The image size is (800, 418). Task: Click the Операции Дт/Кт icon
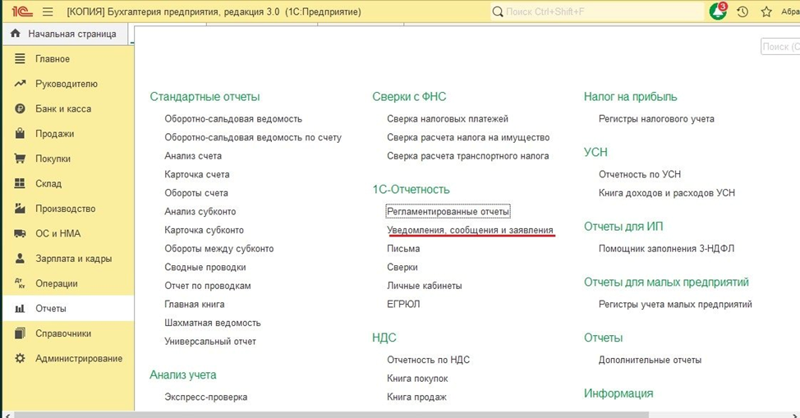[x=20, y=283]
